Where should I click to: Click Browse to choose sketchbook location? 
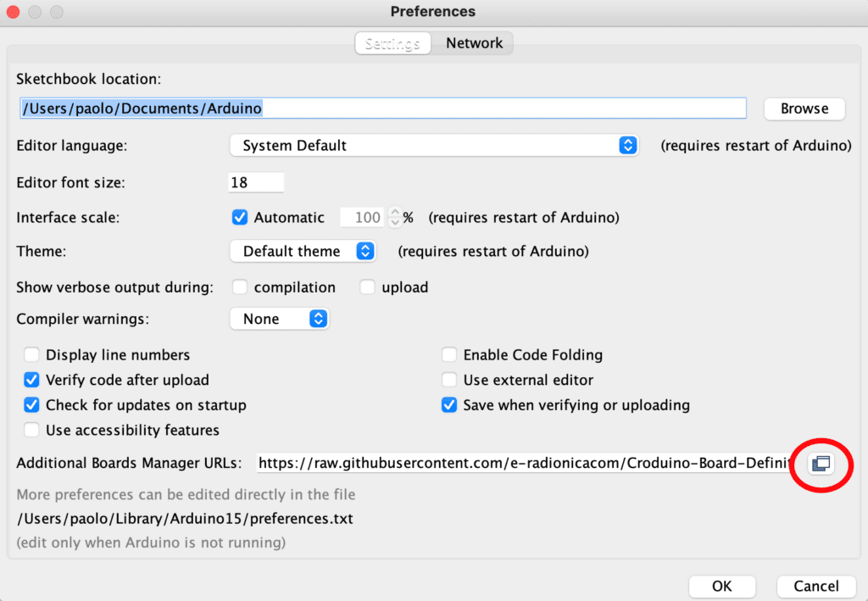(x=804, y=109)
